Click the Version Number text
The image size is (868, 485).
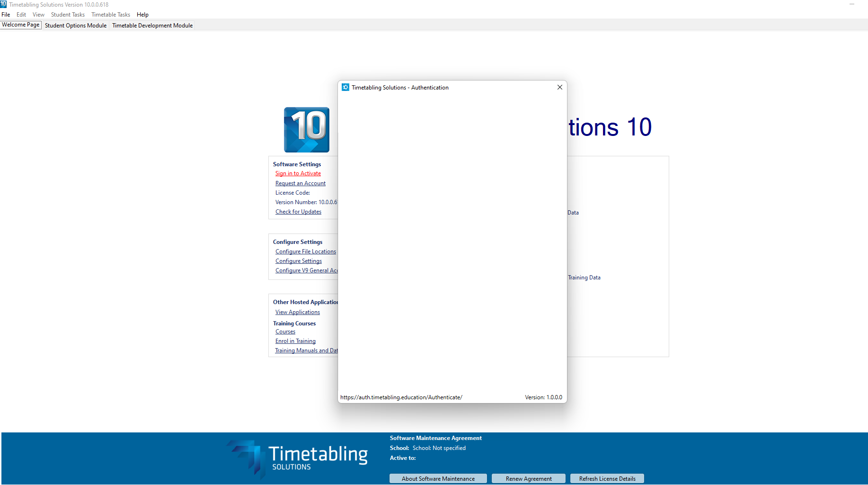coord(306,202)
